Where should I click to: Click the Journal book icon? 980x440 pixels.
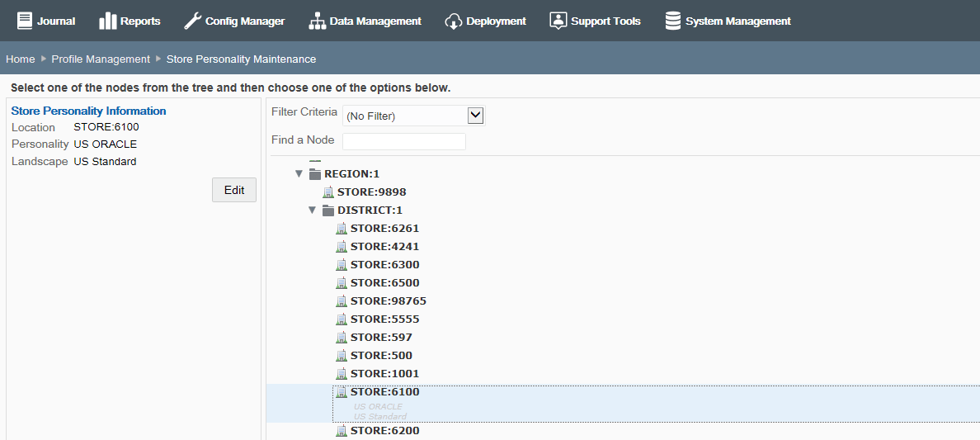pos(25,21)
